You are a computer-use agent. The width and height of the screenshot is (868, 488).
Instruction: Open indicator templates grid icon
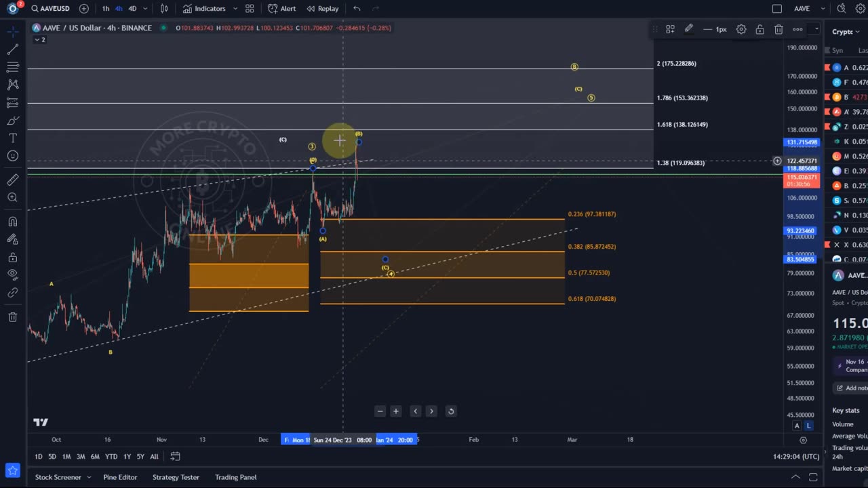(x=250, y=9)
